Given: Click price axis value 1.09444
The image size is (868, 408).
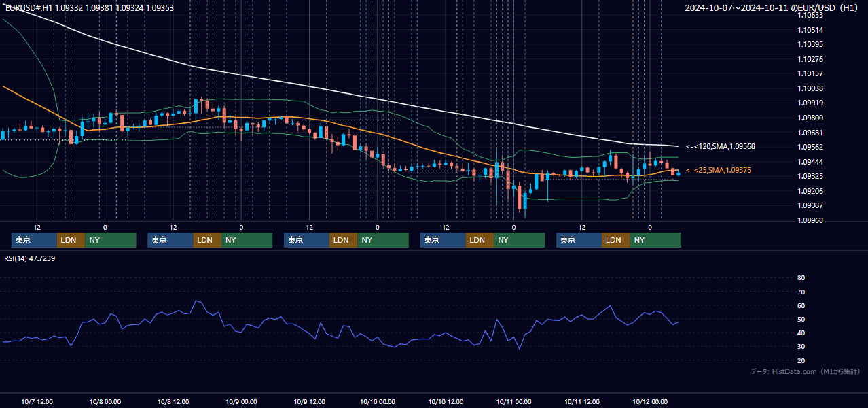Looking at the screenshot, I should (x=810, y=162).
